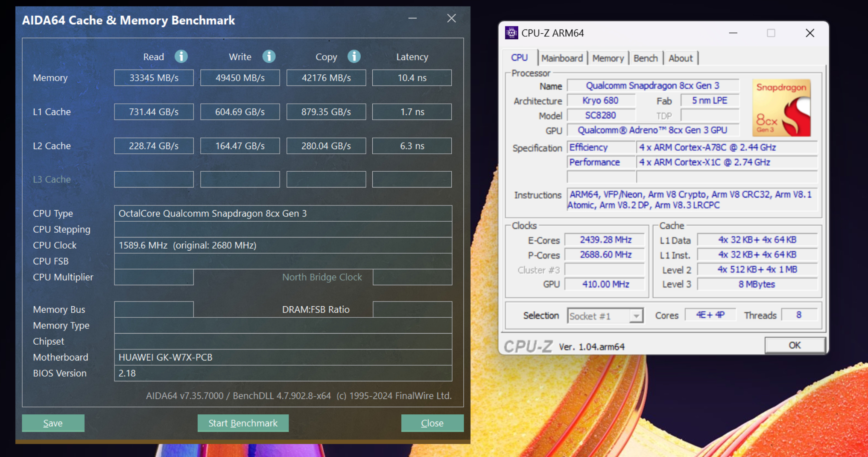Click the Threads value 8
The image size is (868, 457).
click(799, 315)
